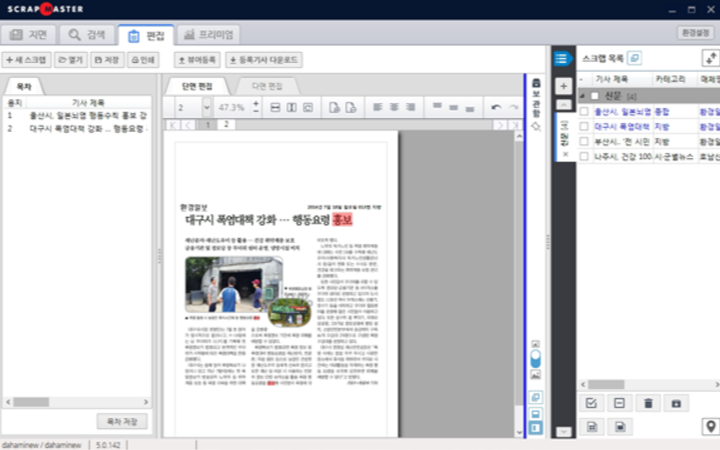Click the two-column fit-height layout icon

pyautogui.click(x=292, y=107)
